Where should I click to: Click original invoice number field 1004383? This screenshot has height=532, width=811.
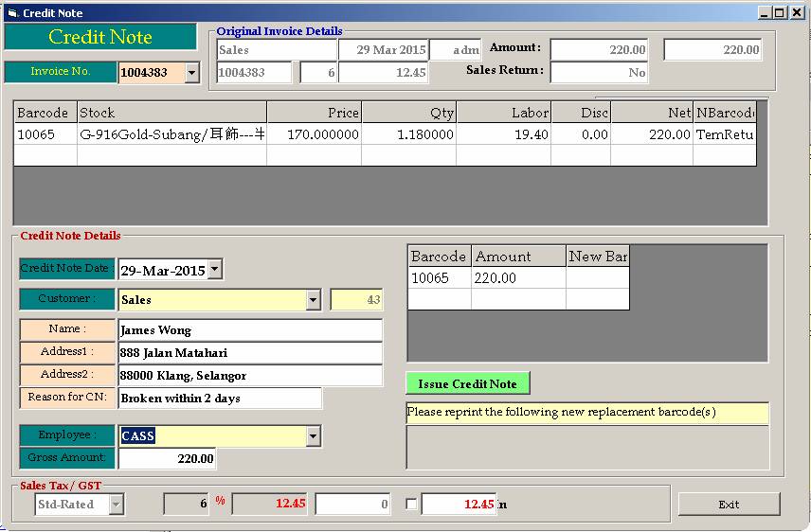[x=255, y=72]
